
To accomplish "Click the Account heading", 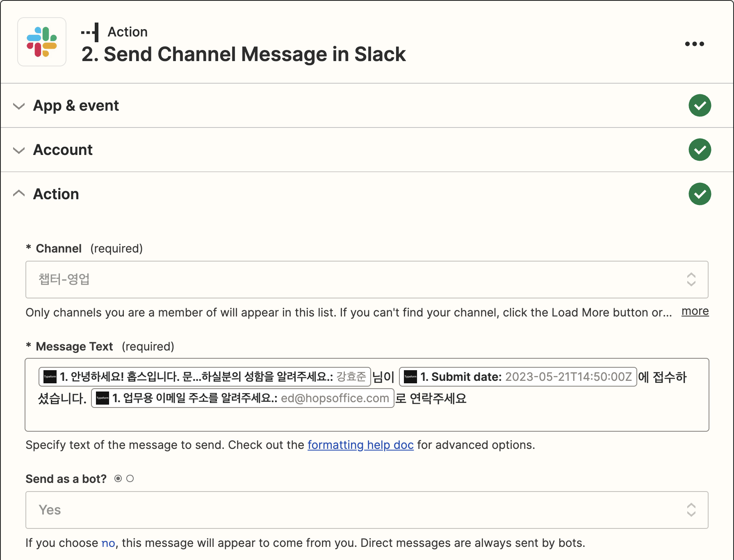I will tap(63, 150).
